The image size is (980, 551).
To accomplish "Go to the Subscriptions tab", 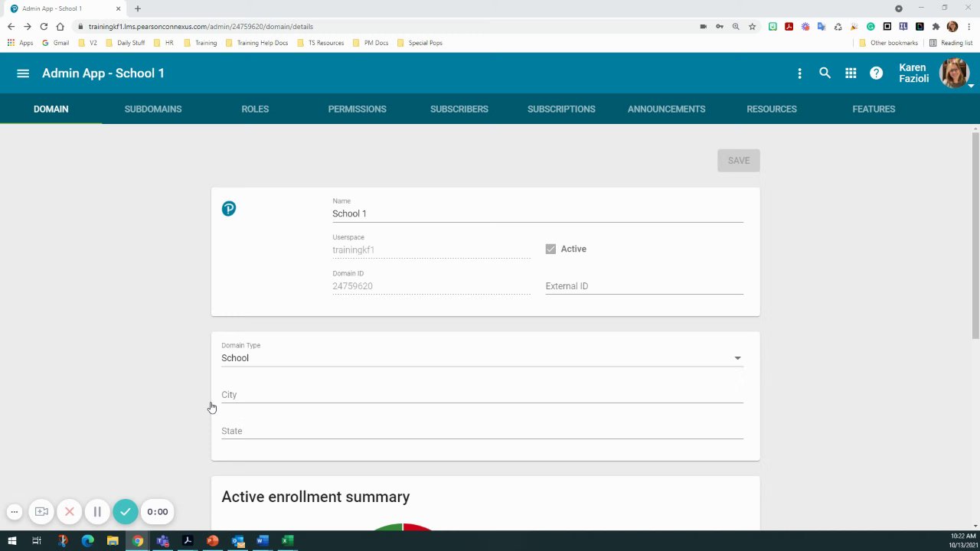I will coord(561,109).
